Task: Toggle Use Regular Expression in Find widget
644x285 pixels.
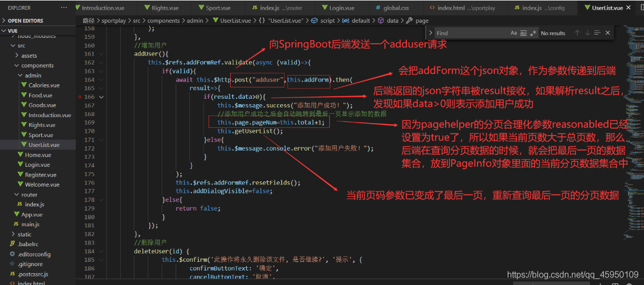Action: tap(534, 33)
